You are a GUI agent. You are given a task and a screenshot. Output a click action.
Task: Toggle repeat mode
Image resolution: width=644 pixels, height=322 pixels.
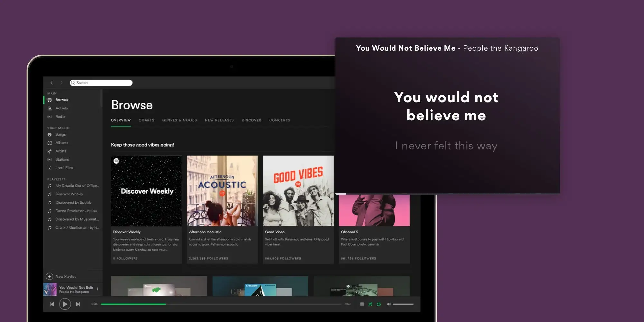[378, 304]
